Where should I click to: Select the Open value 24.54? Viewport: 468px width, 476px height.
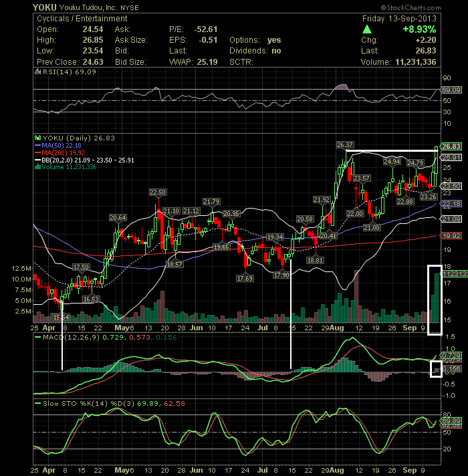[93, 29]
